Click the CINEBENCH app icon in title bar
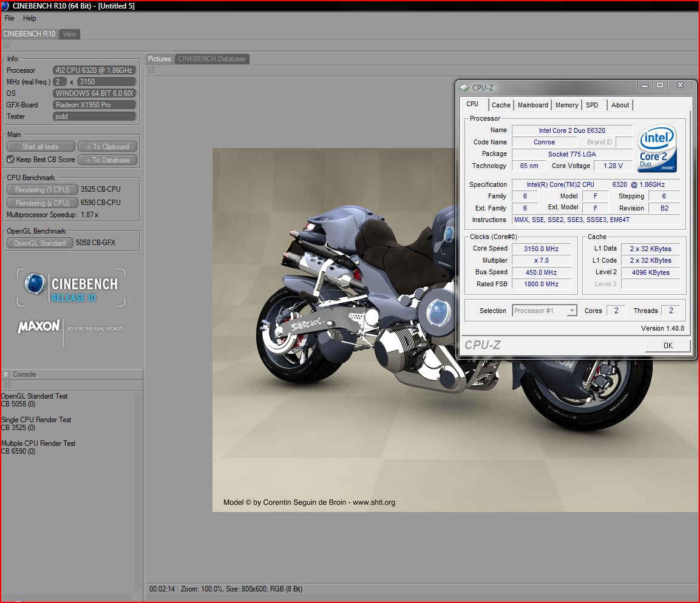 (5, 6)
